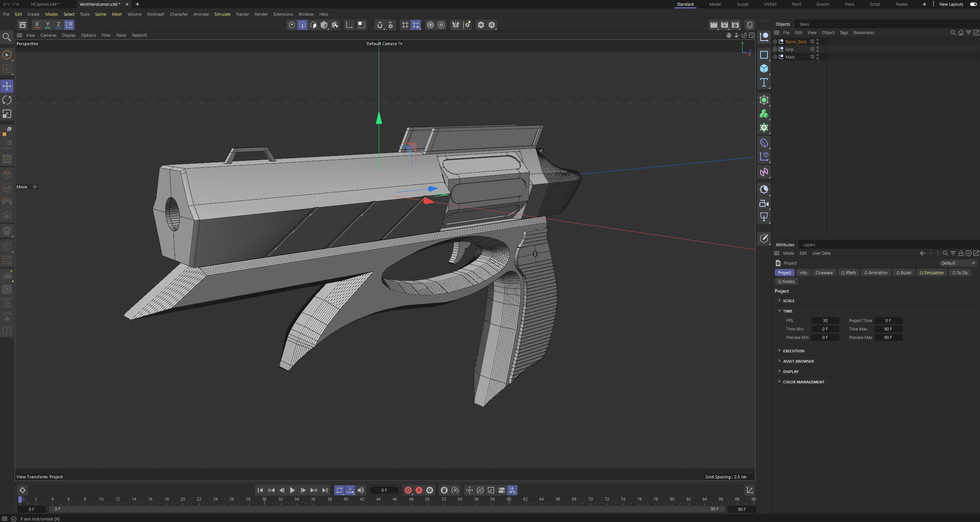980x522 pixels.
Task: Click the Cube primitive icon
Action: (x=764, y=69)
